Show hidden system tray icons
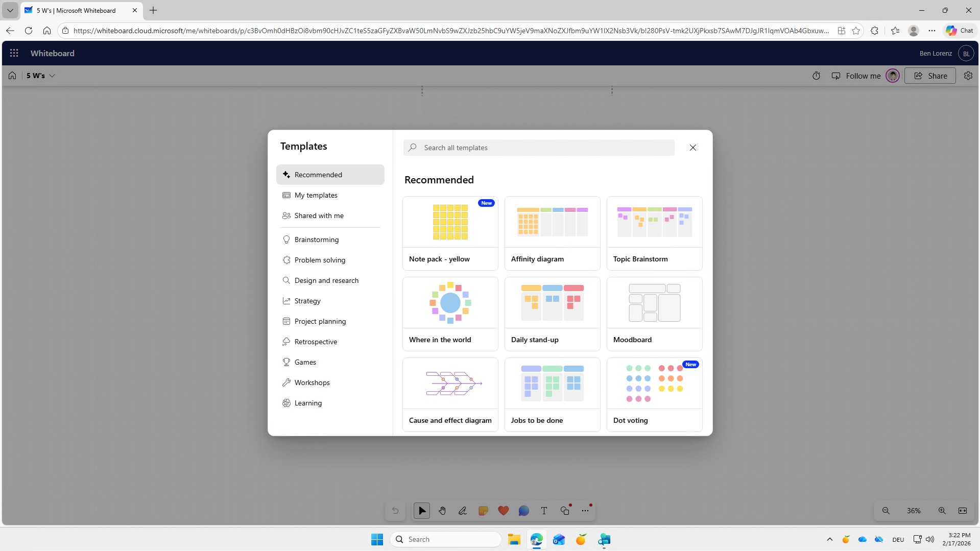This screenshot has height=551, width=980. (830, 539)
